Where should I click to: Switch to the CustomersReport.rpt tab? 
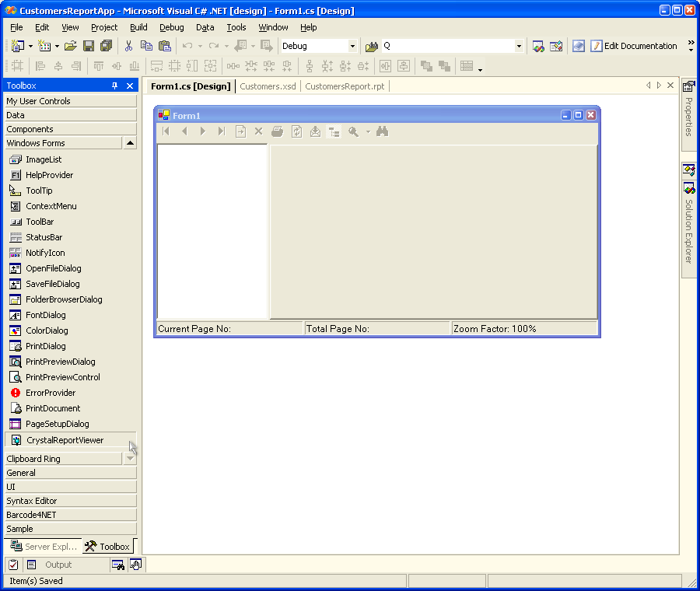pos(345,86)
